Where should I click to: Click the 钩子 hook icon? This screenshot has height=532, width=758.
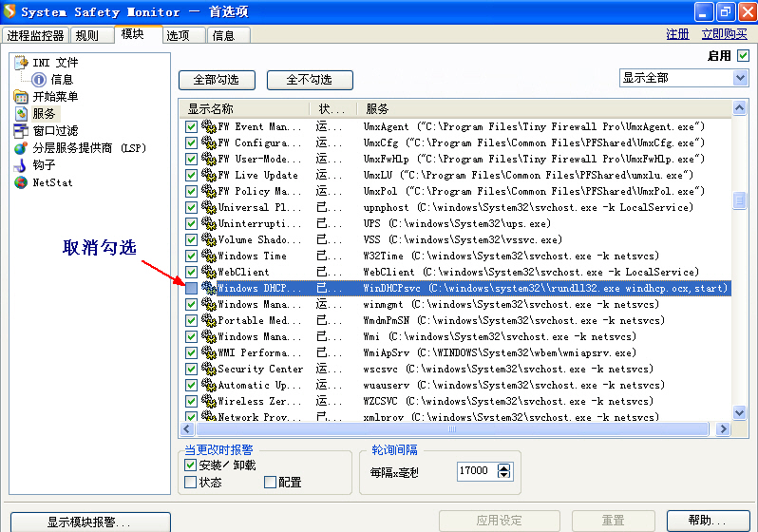pyautogui.click(x=21, y=165)
